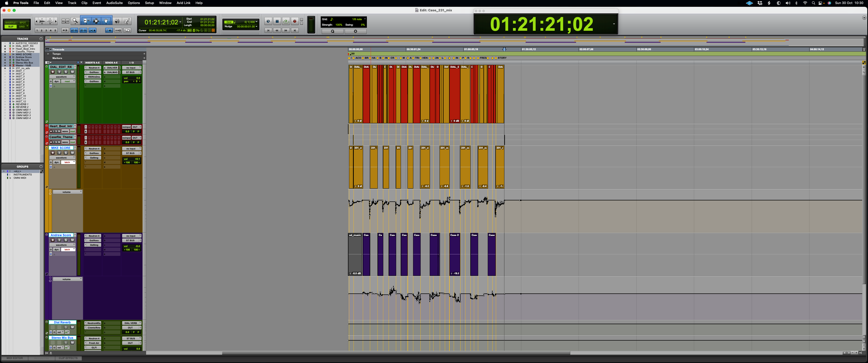Click the Return to Zero button
The width and height of the screenshot is (868, 363).
coord(268,30)
